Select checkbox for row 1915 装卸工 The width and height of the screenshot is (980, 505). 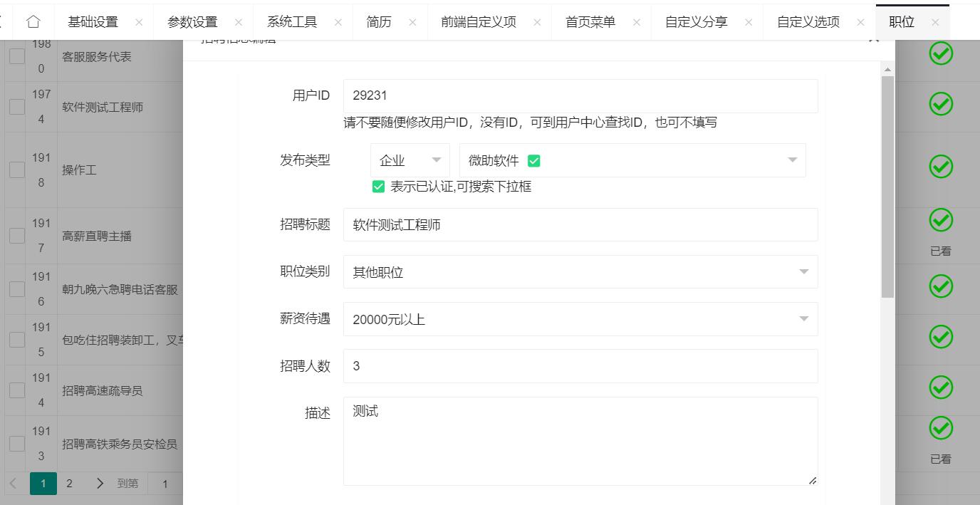point(17,340)
